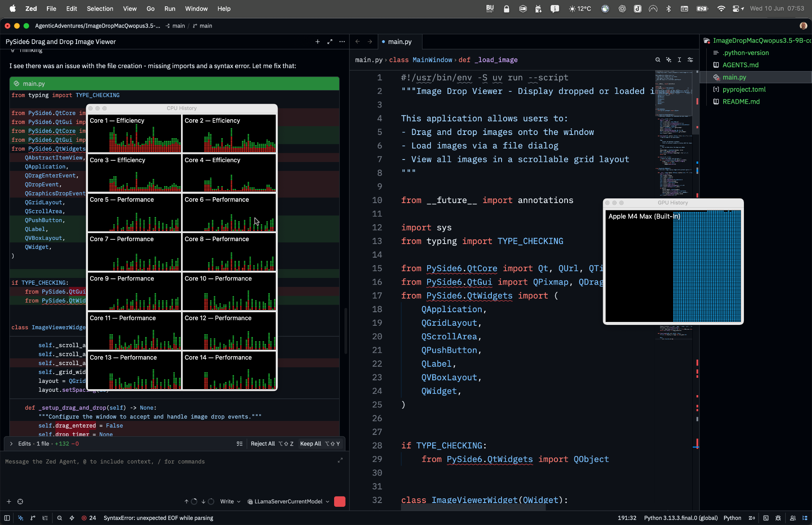Click Bluetooth icon in menu bar
Screen dimensions: 812x525
(669, 8)
